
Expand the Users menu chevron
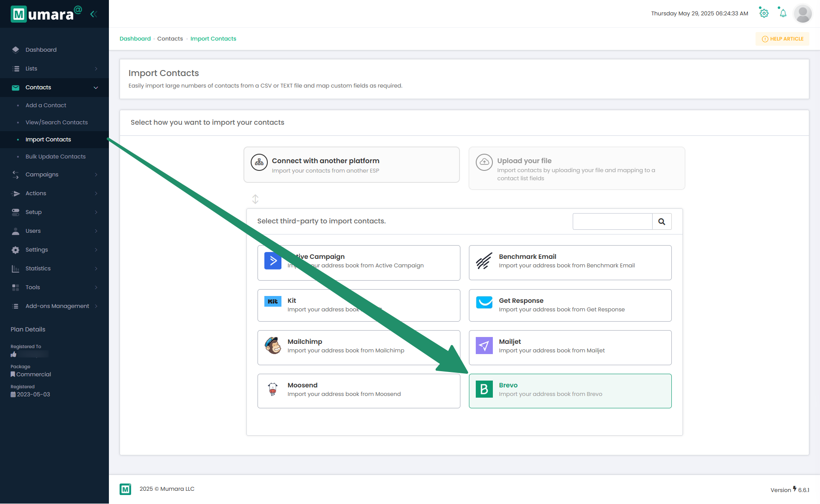96,231
